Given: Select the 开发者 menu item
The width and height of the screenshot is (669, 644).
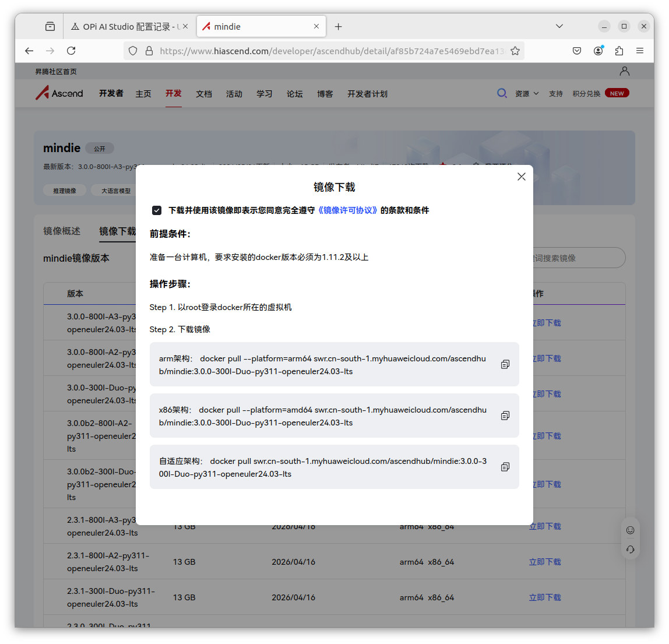Looking at the screenshot, I should tap(111, 93).
